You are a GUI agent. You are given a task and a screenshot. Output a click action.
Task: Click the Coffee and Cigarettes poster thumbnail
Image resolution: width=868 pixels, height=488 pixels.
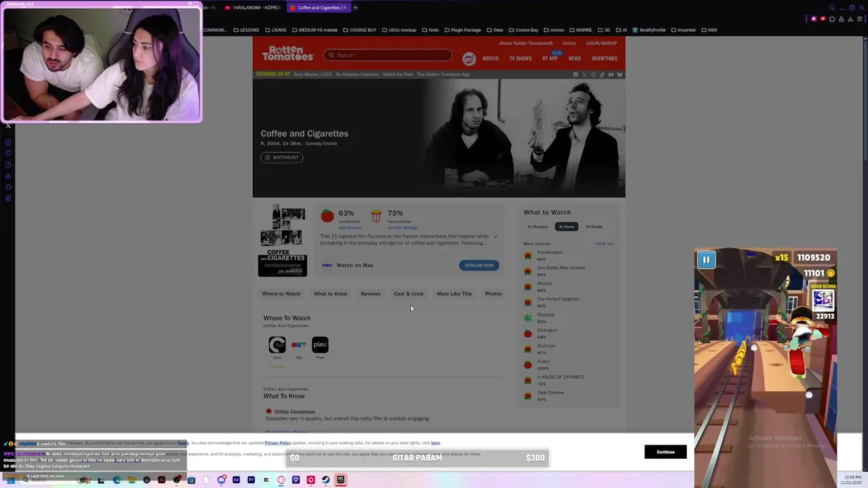coord(282,240)
